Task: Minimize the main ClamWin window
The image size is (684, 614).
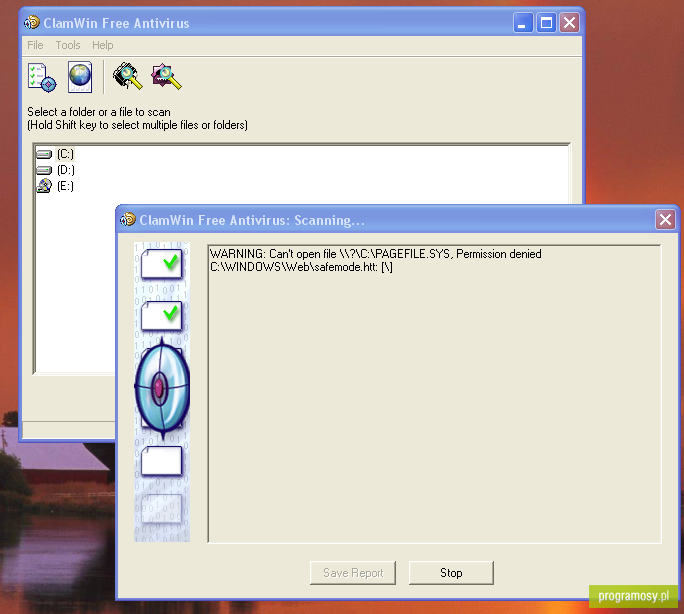Action: [x=523, y=23]
